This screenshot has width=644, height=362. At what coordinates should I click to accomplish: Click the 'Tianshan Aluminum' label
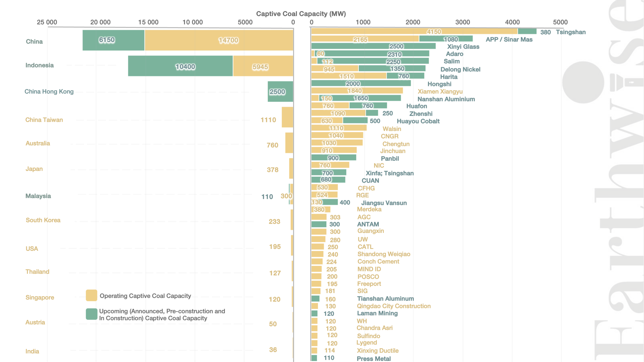coord(385,299)
